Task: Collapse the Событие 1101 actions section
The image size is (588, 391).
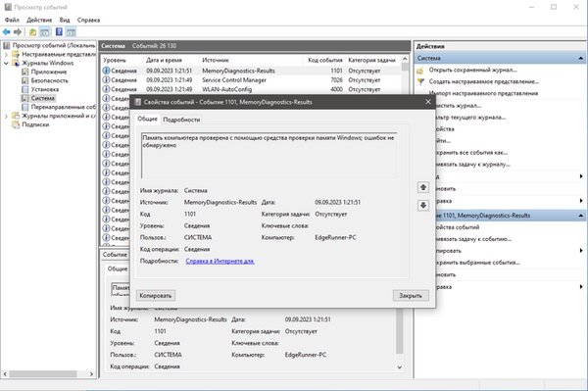Action: tap(580, 216)
